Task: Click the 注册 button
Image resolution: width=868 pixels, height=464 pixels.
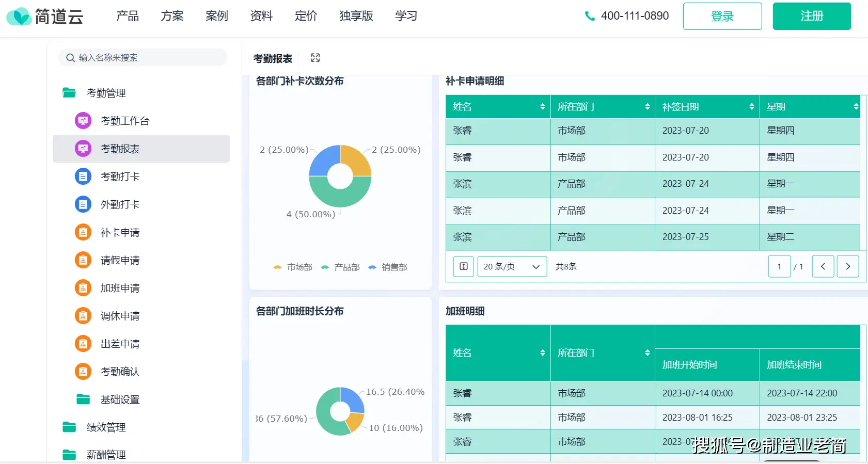Action: pos(812,16)
